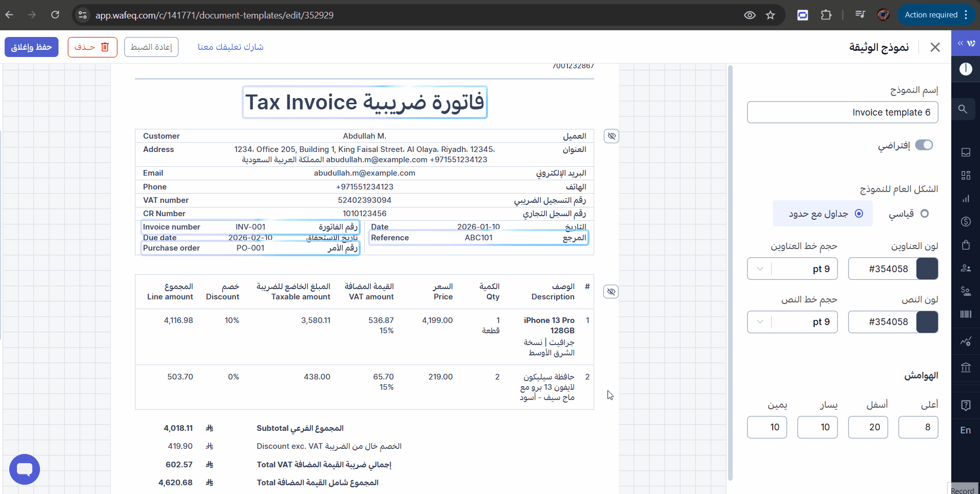
Task: Click the save and close (حفظ وإغلاق) button
Action: (32, 47)
